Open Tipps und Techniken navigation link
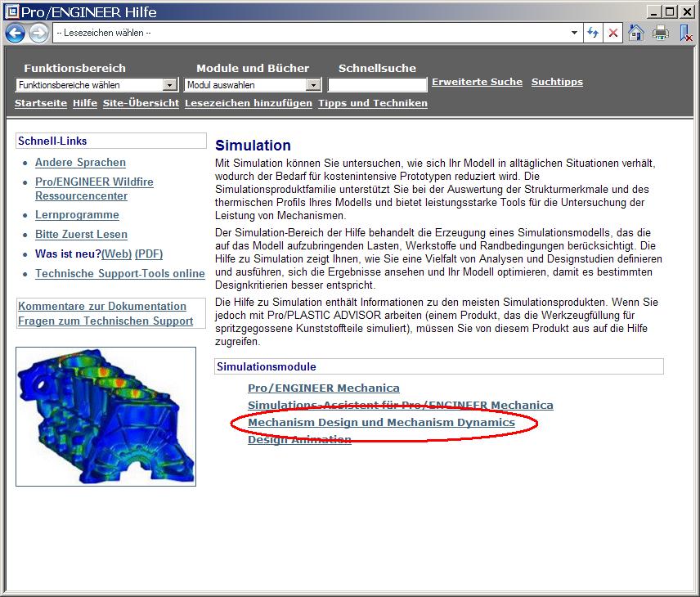700x597 pixels. (373, 103)
